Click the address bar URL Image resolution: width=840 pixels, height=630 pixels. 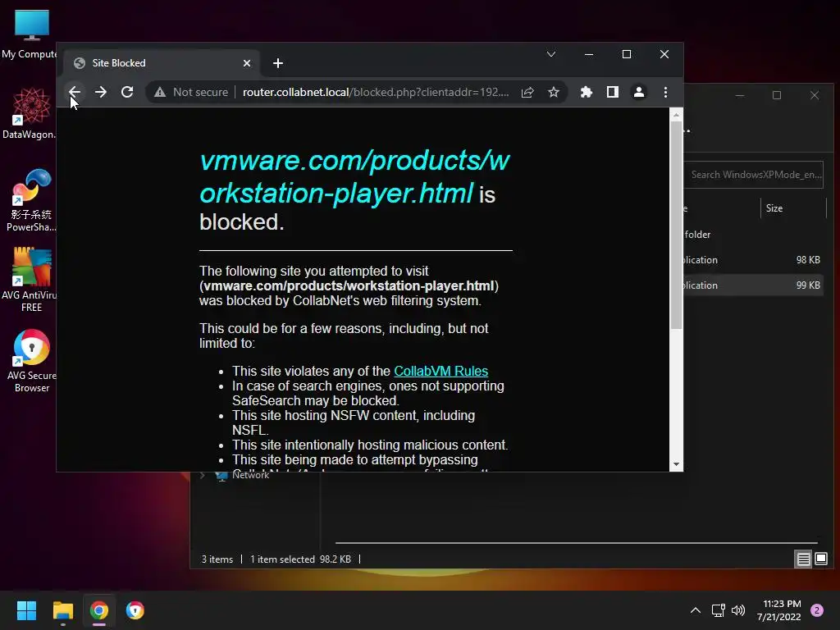coord(376,92)
